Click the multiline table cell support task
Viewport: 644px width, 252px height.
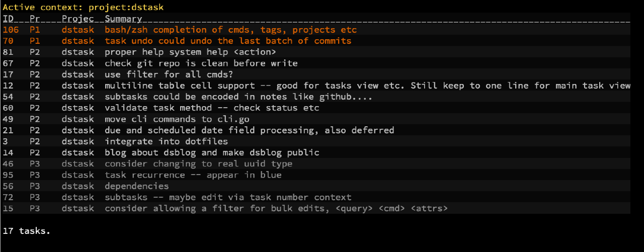click(x=316, y=86)
